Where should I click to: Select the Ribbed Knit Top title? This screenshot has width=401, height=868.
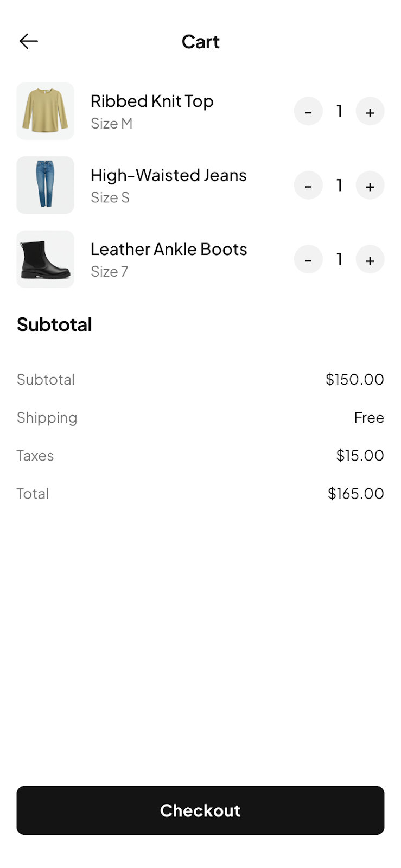[x=152, y=101]
